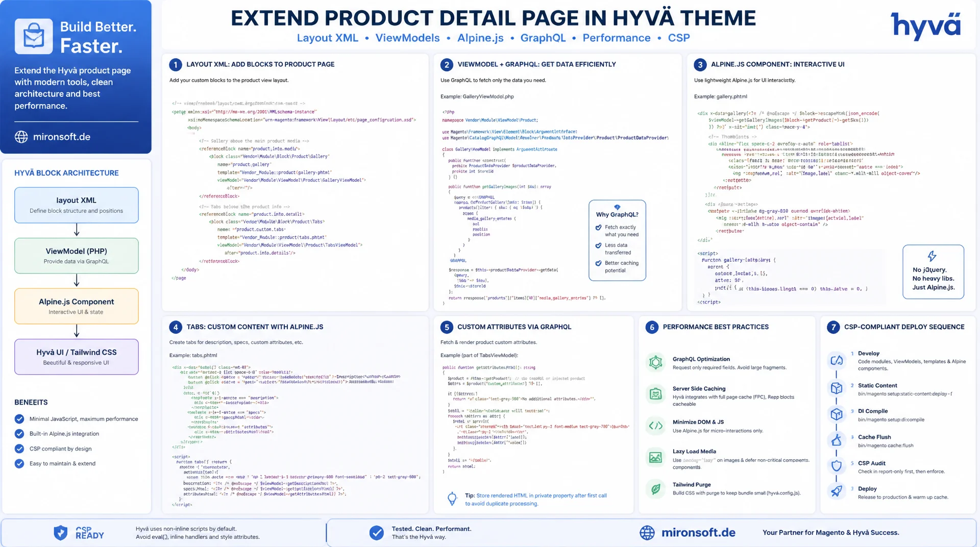The height and width of the screenshot is (547, 980).
Task: Click checkmark next to Easy to maintain & extend
Action: pos(19,463)
